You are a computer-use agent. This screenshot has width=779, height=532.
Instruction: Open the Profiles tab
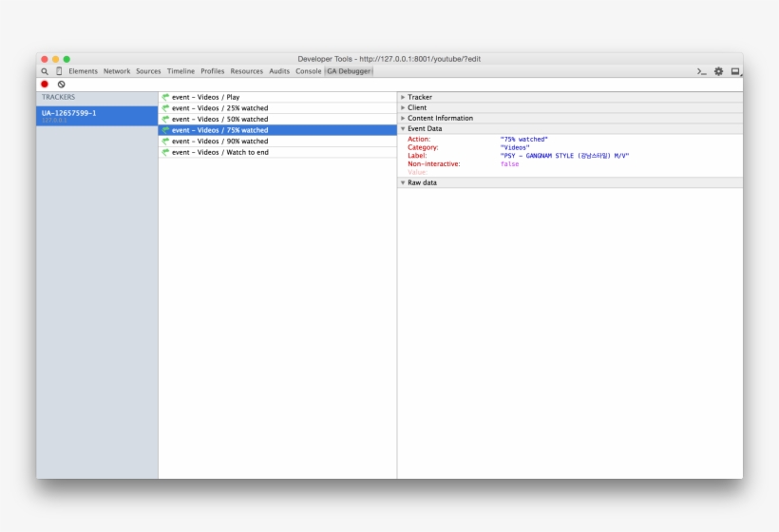[213, 71]
